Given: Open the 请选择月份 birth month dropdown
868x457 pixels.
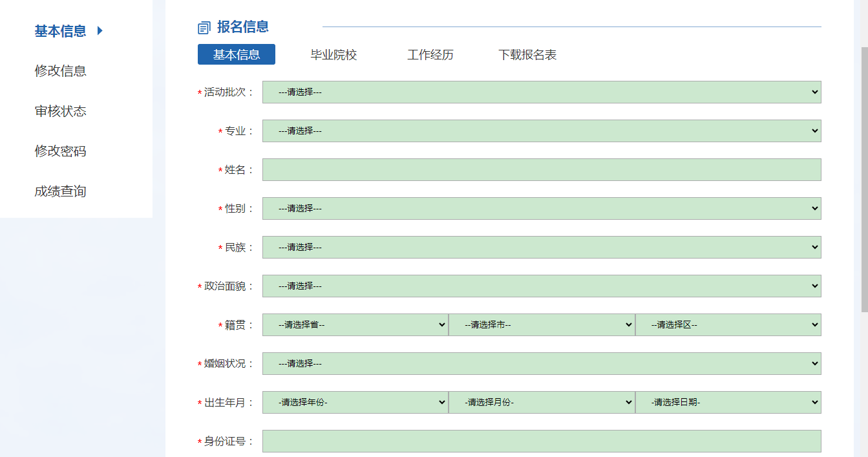Looking at the screenshot, I should click(x=542, y=402).
